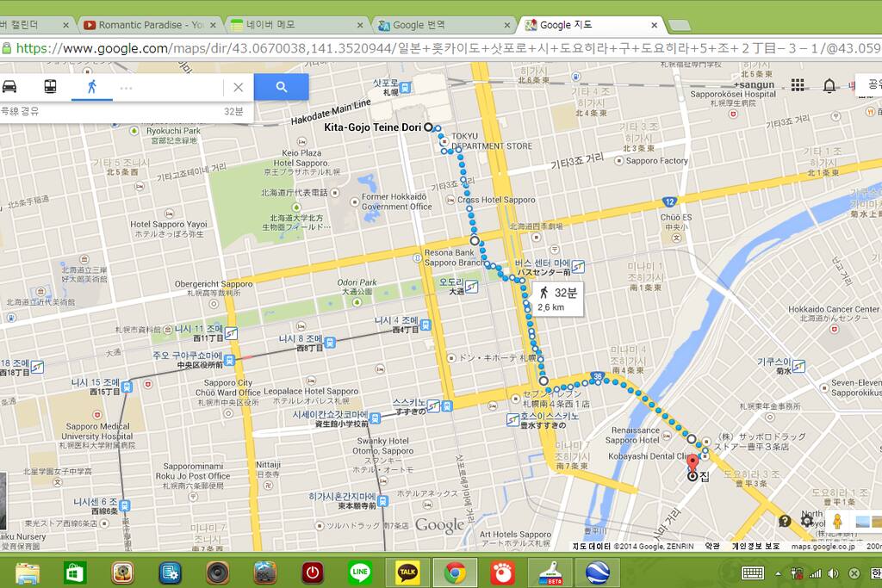The width and height of the screenshot is (882, 588).
Task: Close the Google 번역 tab
Action: pyautogui.click(x=506, y=25)
